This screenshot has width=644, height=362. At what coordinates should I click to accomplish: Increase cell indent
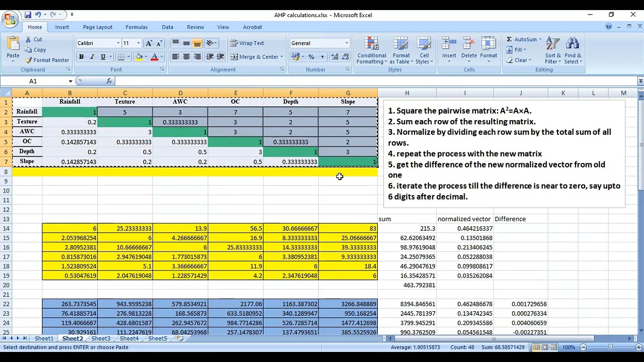(220, 57)
